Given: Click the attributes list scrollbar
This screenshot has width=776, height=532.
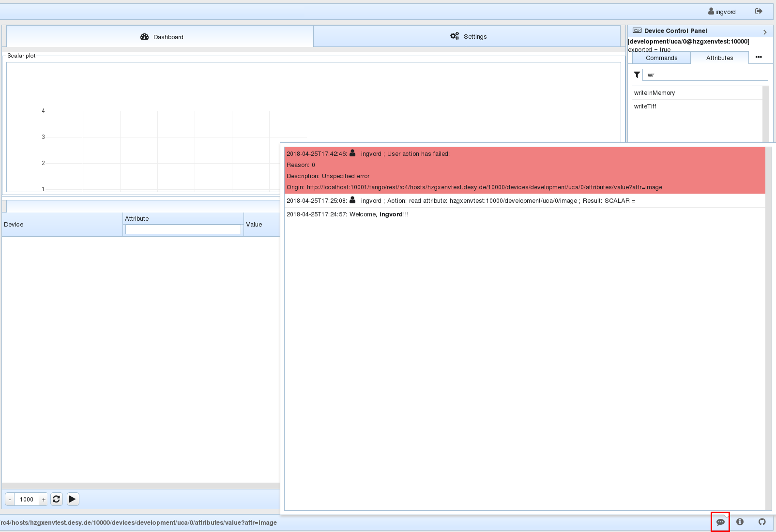Looking at the screenshot, I should click(766, 114).
